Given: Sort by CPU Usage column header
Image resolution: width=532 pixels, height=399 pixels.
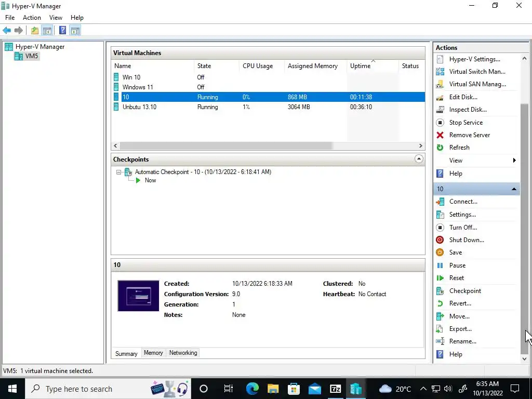Looking at the screenshot, I should 262,66.
